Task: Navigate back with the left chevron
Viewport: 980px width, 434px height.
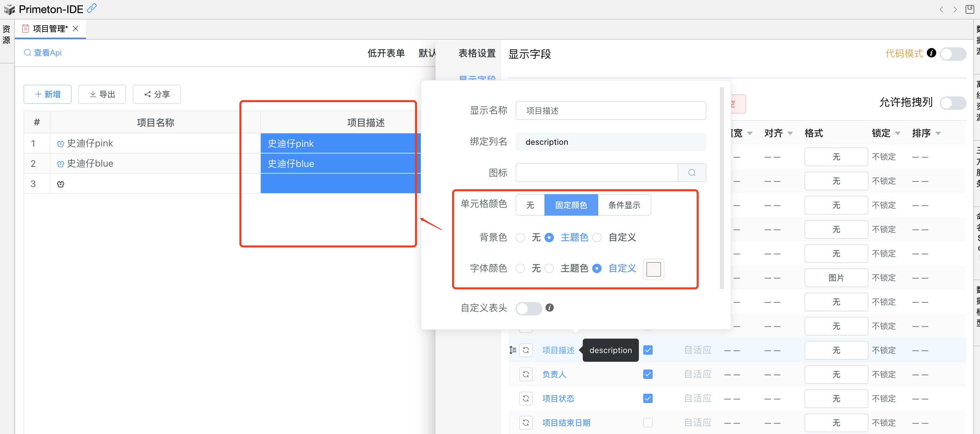Action: (x=941, y=9)
